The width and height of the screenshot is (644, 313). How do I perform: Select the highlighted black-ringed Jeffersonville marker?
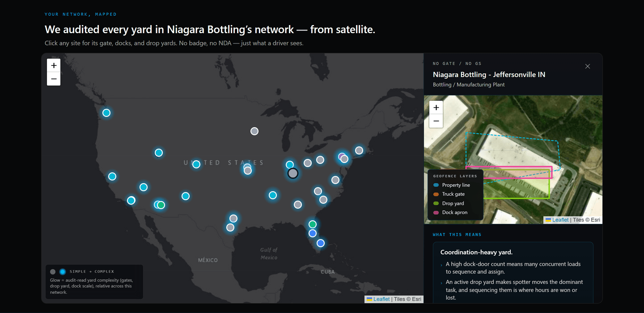(292, 173)
